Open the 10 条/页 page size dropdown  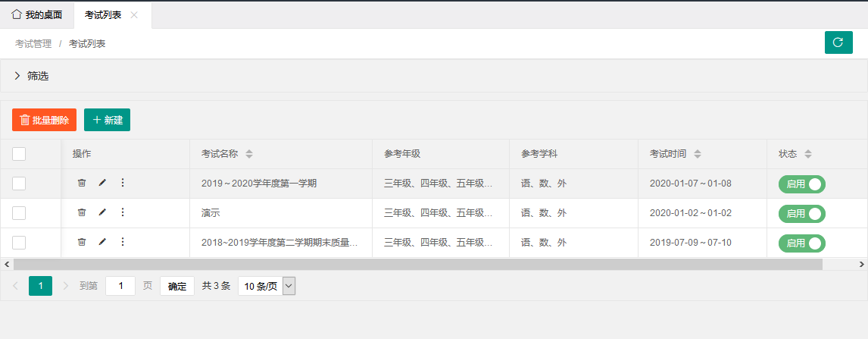point(267,286)
